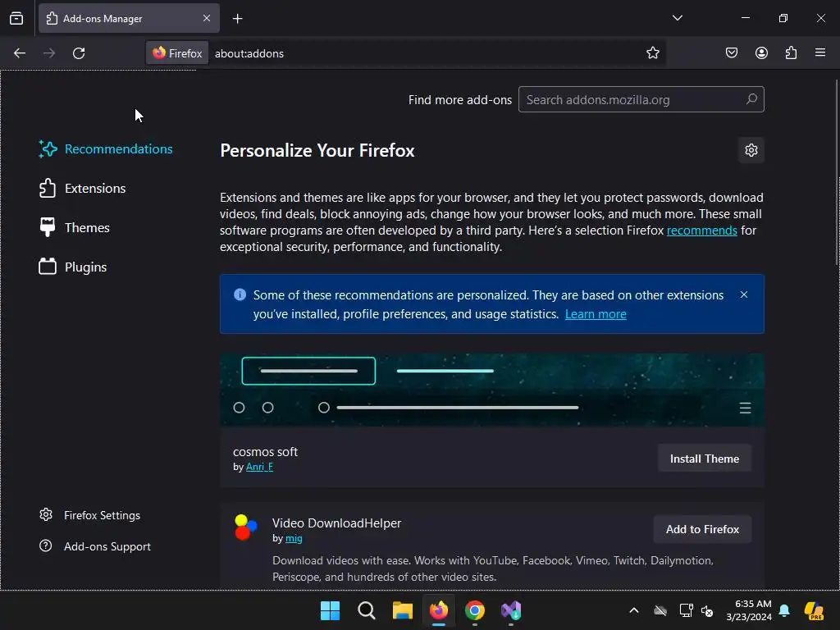This screenshot has height=630, width=840.
Task: Close the Add-ons Manager tab
Action: pos(206,18)
